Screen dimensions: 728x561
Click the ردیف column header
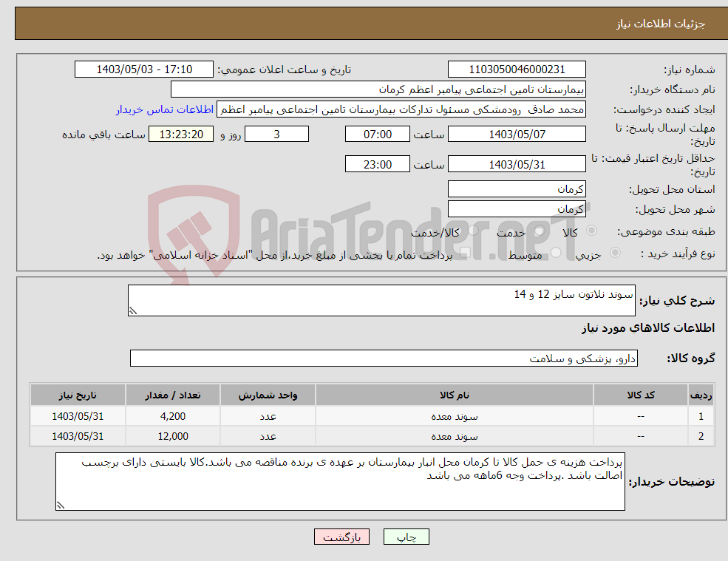pos(701,395)
